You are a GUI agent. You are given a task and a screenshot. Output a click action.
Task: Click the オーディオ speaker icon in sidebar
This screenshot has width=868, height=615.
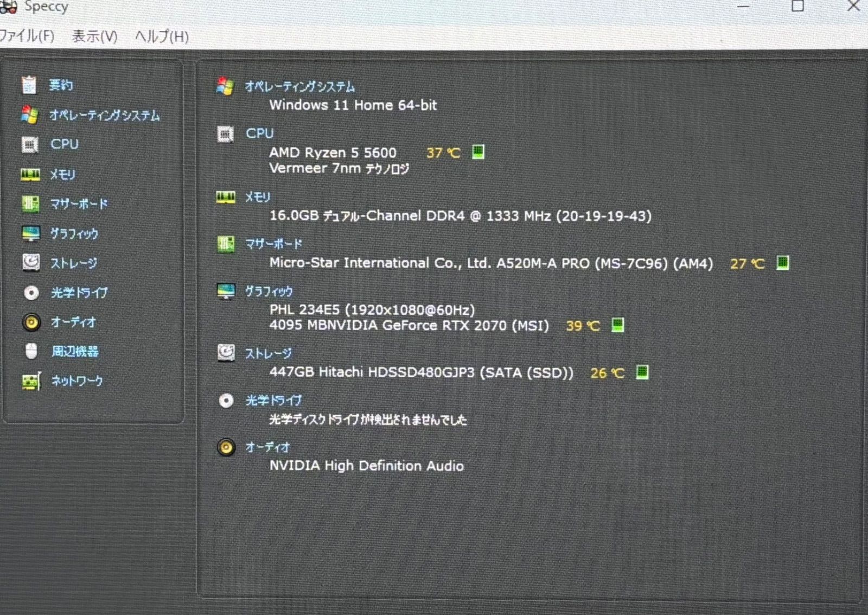coord(31,322)
